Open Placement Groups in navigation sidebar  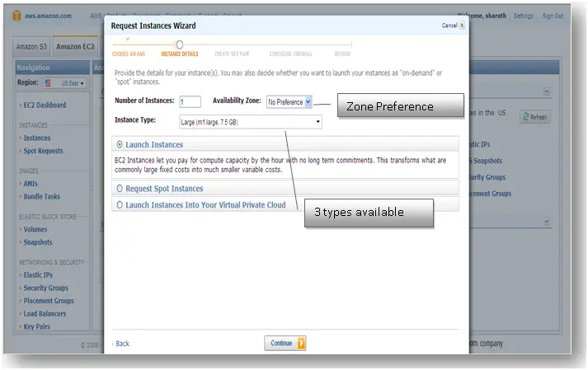pyautogui.click(x=49, y=301)
